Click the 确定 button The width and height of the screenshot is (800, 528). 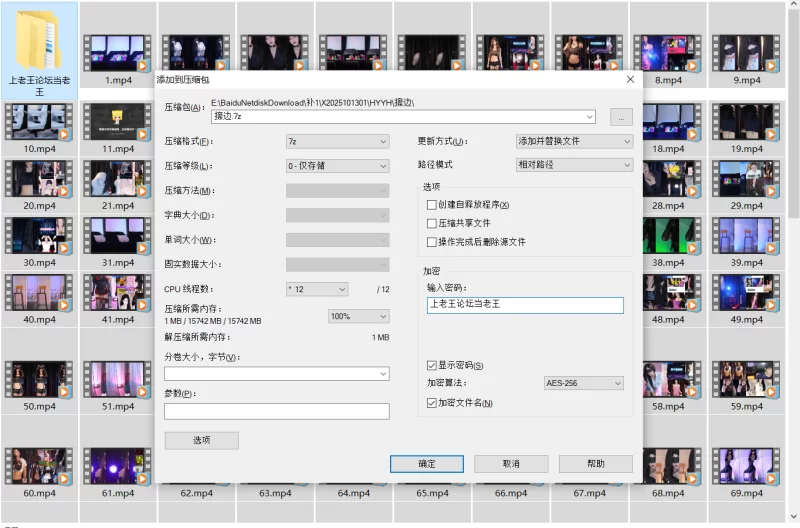coord(427,464)
